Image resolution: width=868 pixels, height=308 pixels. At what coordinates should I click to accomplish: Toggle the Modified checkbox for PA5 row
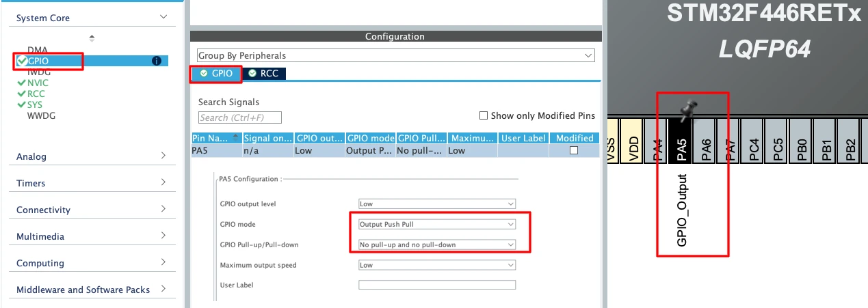coord(574,150)
